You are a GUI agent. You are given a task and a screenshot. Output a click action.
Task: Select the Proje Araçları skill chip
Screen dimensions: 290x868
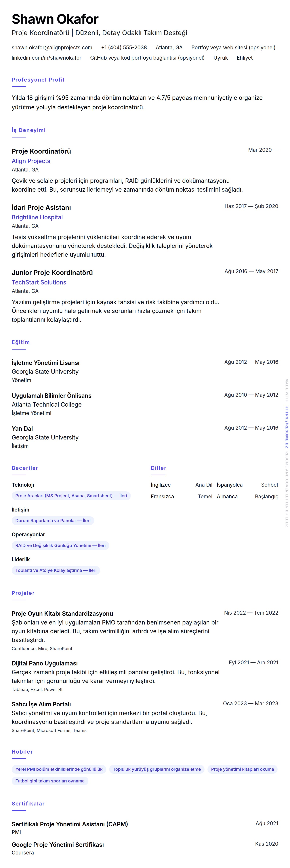(71, 496)
